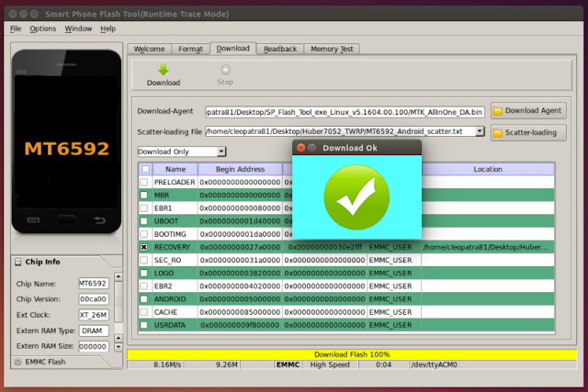
Task: Click the High Speed status entry
Action: click(330, 364)
